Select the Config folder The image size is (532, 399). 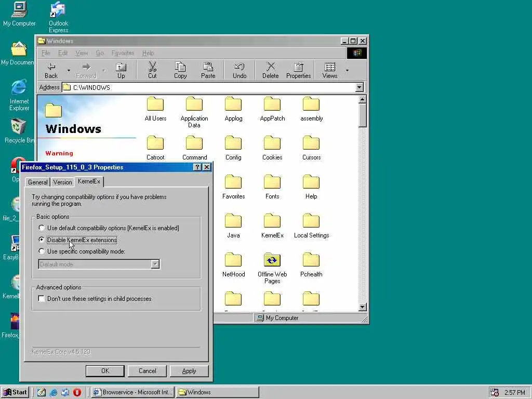click(x=233, y=148)
